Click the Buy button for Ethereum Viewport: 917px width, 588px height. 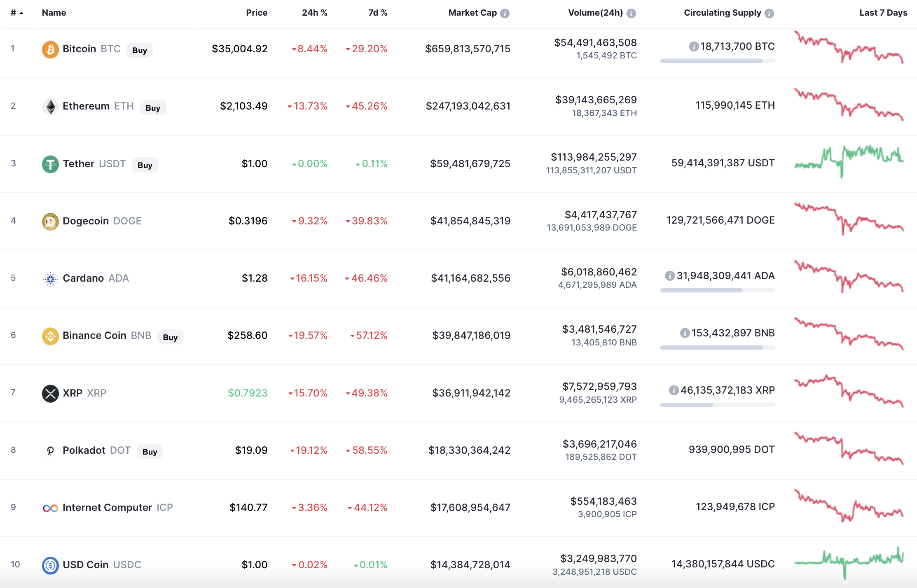153,108
